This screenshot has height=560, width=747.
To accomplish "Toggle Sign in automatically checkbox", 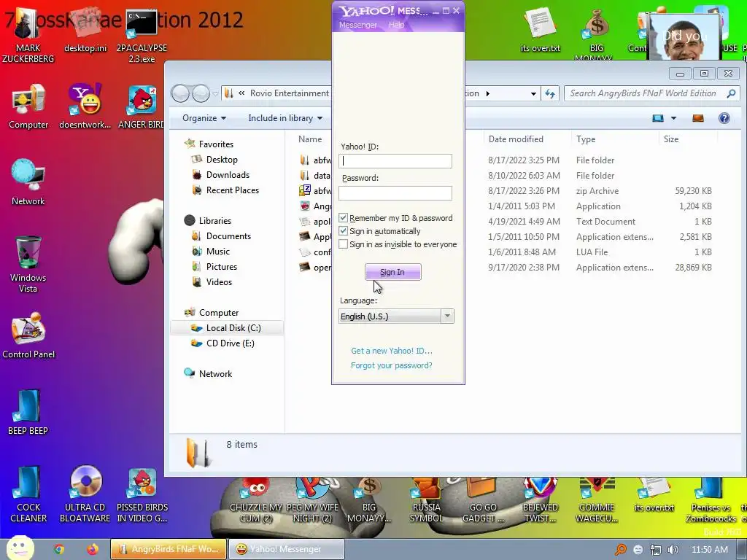I will coord(343,231).
